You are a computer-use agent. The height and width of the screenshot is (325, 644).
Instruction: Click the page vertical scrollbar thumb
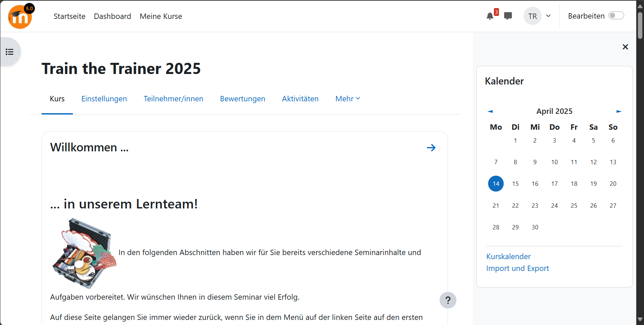coord(640,26)
